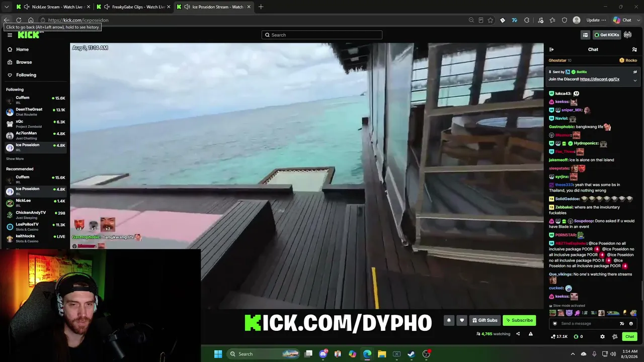Open the browser favorites list
This screenshot has height=362, width=644.
(x=552, y=20)
